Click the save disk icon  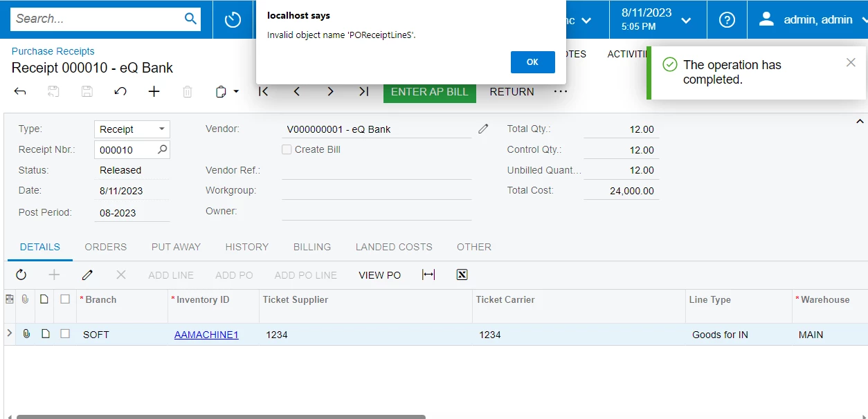87,91
